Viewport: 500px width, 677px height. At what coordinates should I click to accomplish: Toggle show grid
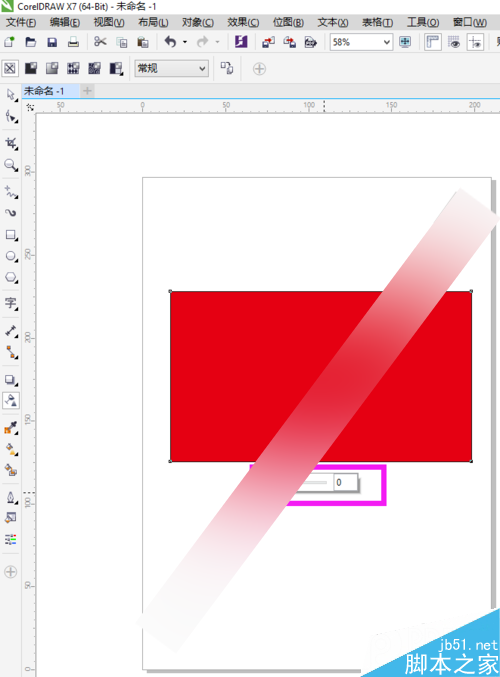point(454,42)
